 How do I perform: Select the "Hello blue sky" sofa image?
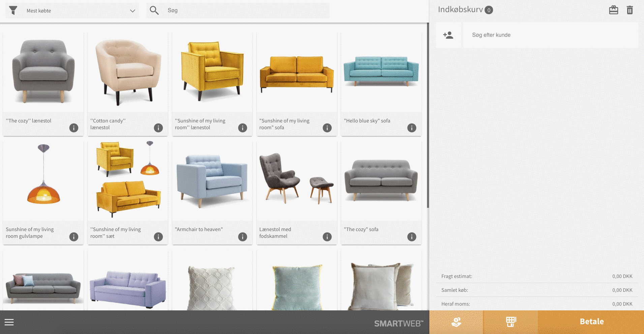click(x=381, y=72)
